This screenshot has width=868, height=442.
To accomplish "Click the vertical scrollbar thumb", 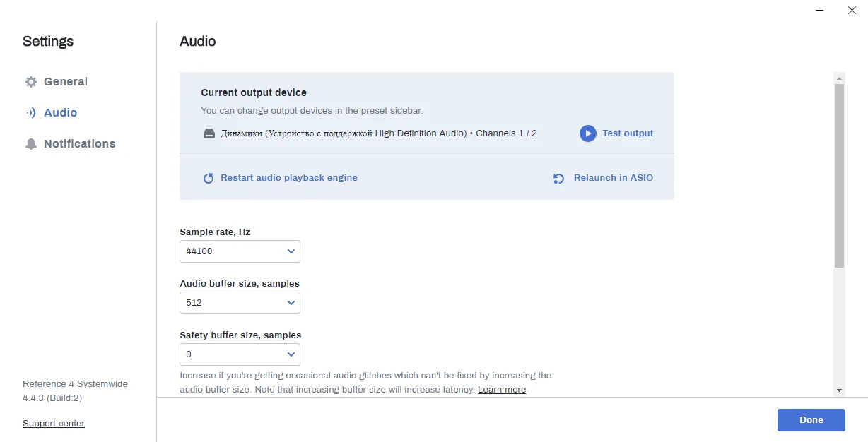I will [x=840, y=176].
